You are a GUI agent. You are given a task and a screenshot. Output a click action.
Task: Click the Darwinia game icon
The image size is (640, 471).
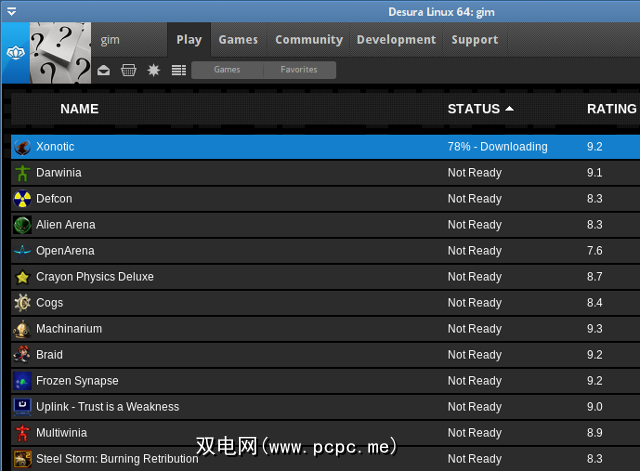tap(22, 173)
